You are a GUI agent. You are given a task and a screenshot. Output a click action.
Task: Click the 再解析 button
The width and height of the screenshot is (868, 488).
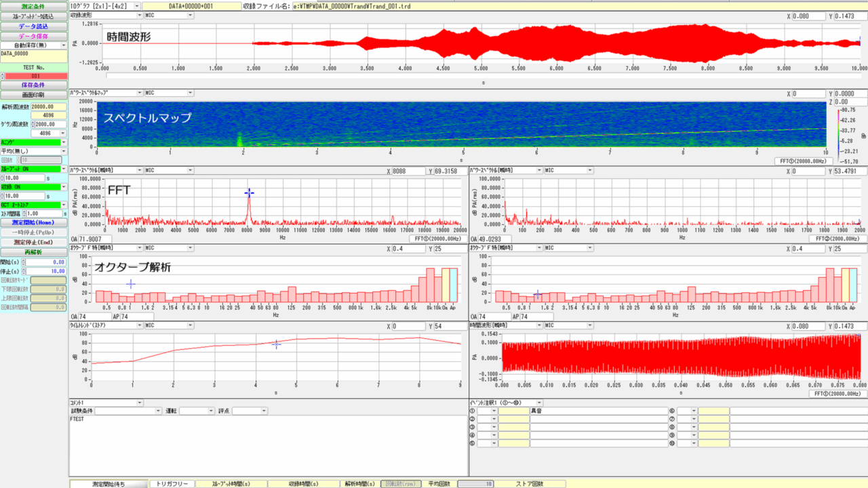(33, 252)
